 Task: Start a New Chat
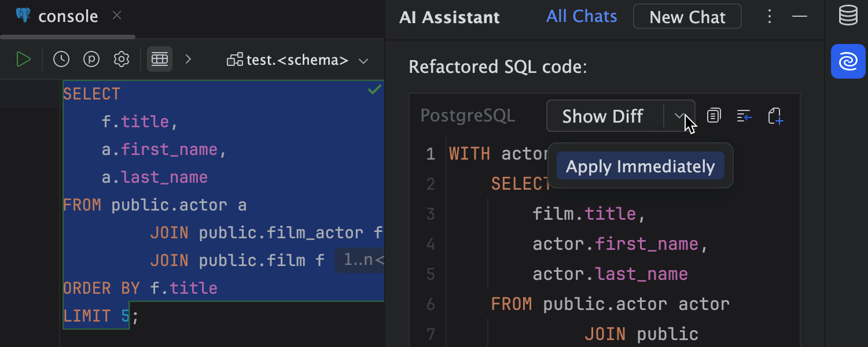click(x=687, y=17)
